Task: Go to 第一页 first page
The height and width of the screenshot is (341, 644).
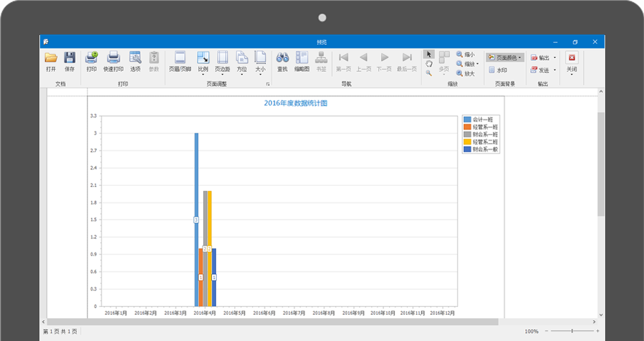Action: pyautogui.click(x=344, y=62)
